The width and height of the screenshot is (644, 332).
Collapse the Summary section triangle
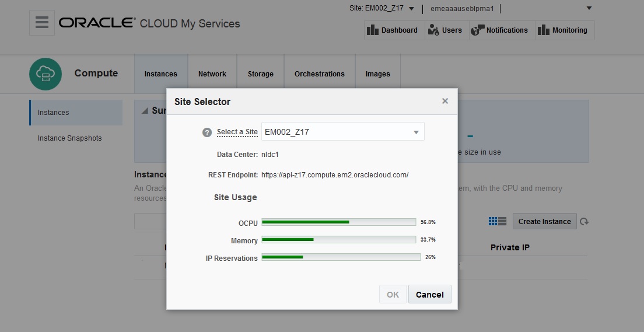tap(145, 111)
